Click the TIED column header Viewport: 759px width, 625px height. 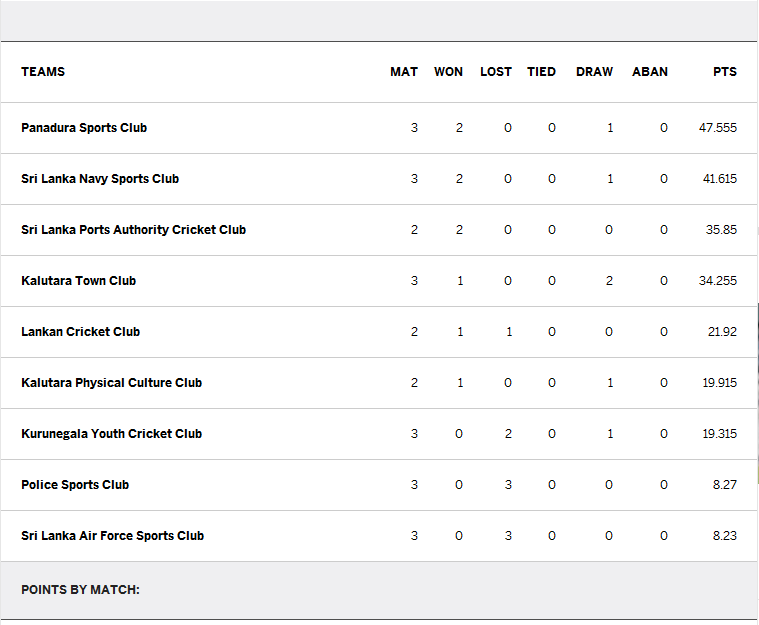click(x=541, y=72)
